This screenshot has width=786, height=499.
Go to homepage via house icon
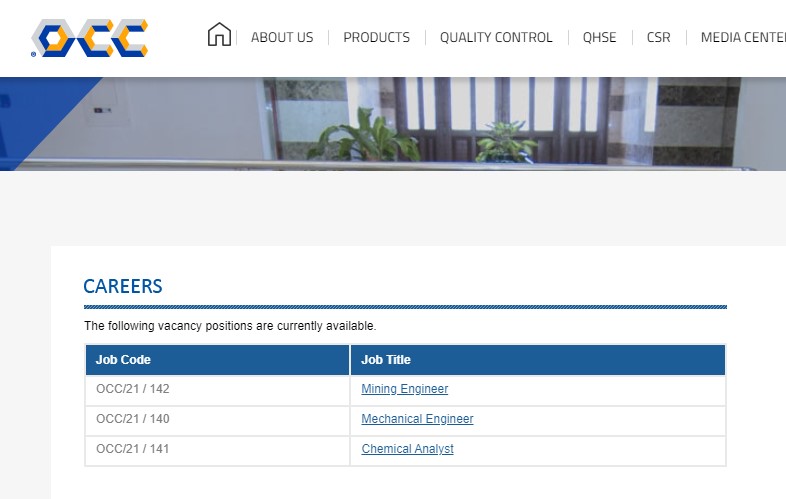coord(219,35)
